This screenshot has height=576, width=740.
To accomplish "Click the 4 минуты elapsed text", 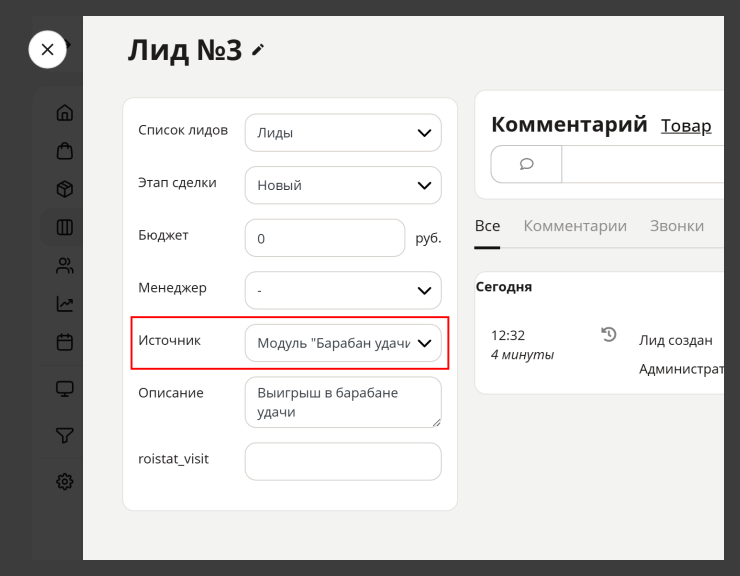I will tap(522, 355).
